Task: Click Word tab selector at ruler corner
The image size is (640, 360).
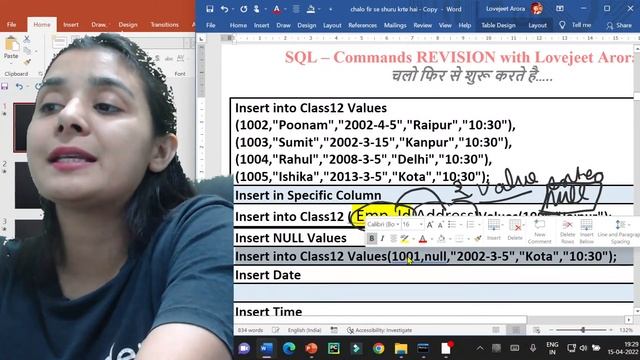Action: [x=201, y=38]
